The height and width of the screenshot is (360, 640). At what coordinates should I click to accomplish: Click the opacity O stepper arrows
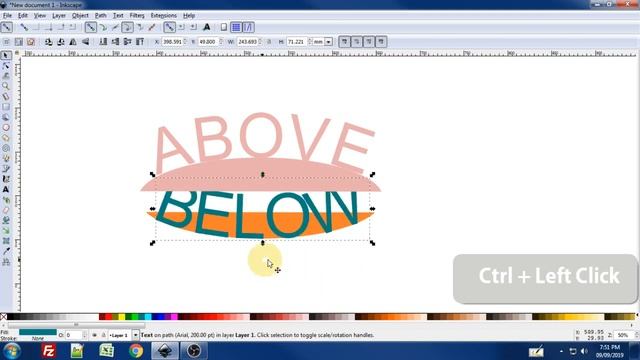84,335
